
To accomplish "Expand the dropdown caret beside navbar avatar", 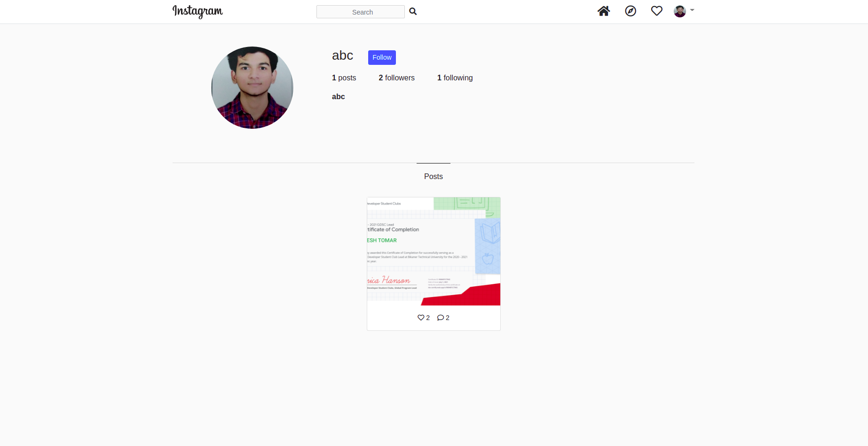I will coord(692,10).
